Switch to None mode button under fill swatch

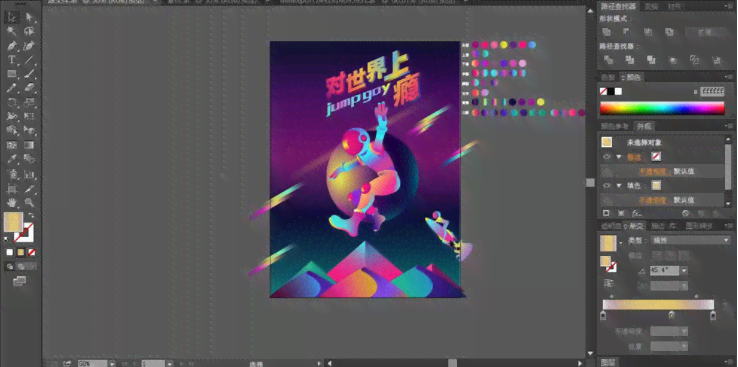[x=32, y=252]
